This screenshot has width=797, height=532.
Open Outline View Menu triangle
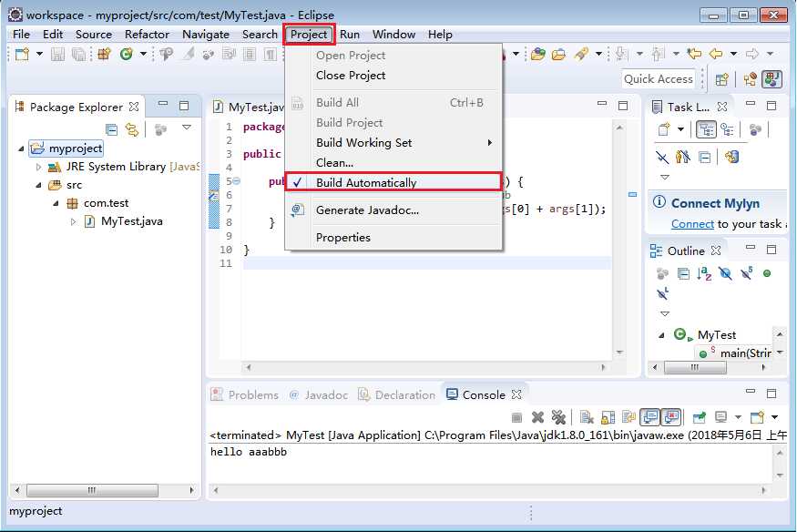665,313
